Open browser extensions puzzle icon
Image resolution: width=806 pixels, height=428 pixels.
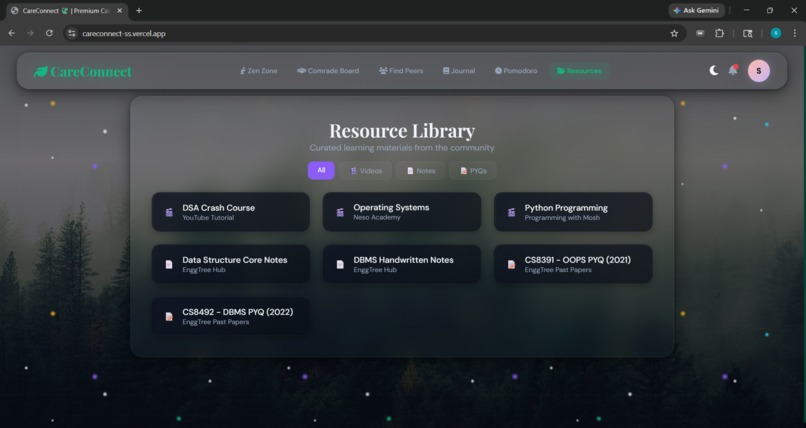720,33
